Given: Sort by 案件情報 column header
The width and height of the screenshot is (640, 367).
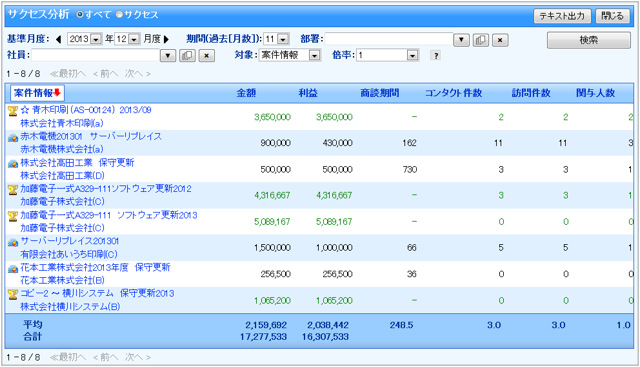Looking at the screenshot, I should [x=37, y=93].
